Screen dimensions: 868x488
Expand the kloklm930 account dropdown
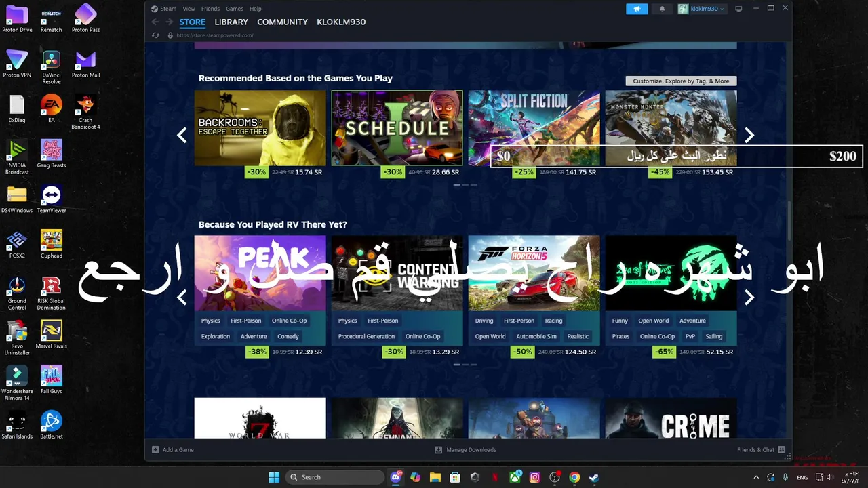coord(702,9)
